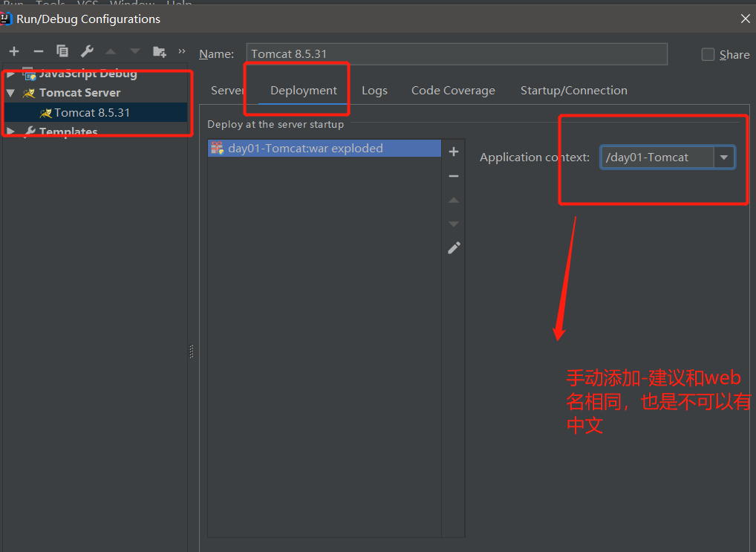756x552 pixels.
Task: Edit the selected artifact with pencil icon
Action: tap(454, 247)
